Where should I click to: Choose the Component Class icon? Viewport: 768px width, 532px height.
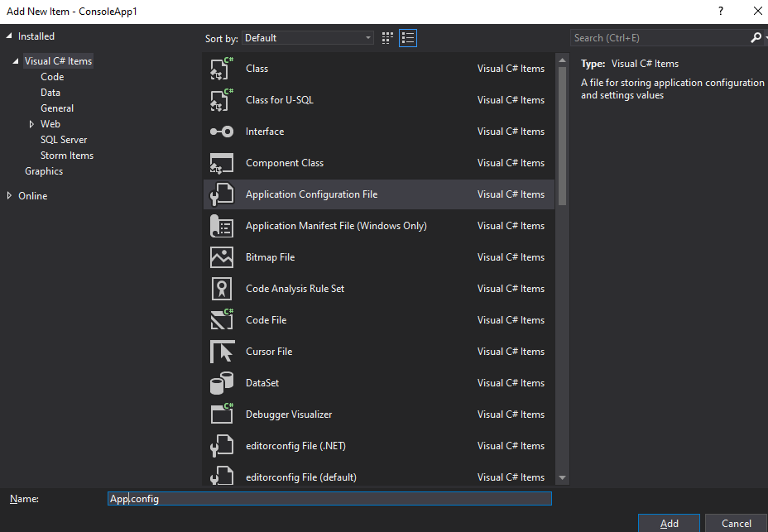tap(222, 163)
